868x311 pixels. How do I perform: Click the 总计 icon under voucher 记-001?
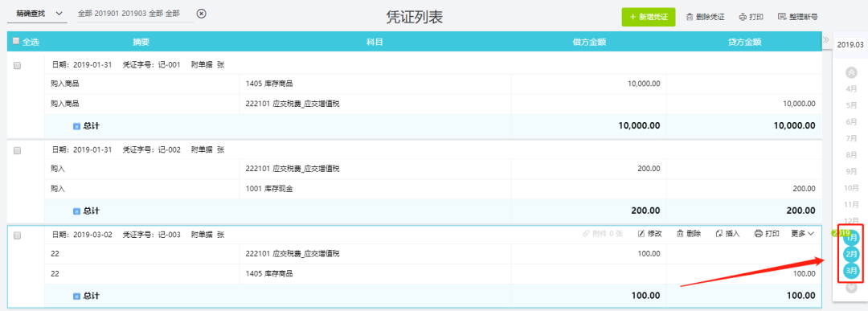pos(77,126)
